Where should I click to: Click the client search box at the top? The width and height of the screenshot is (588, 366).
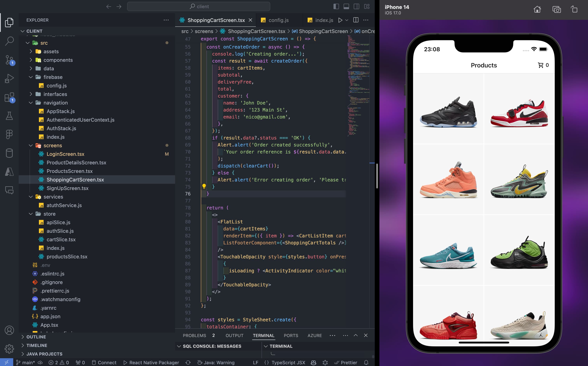pos(198,7)
